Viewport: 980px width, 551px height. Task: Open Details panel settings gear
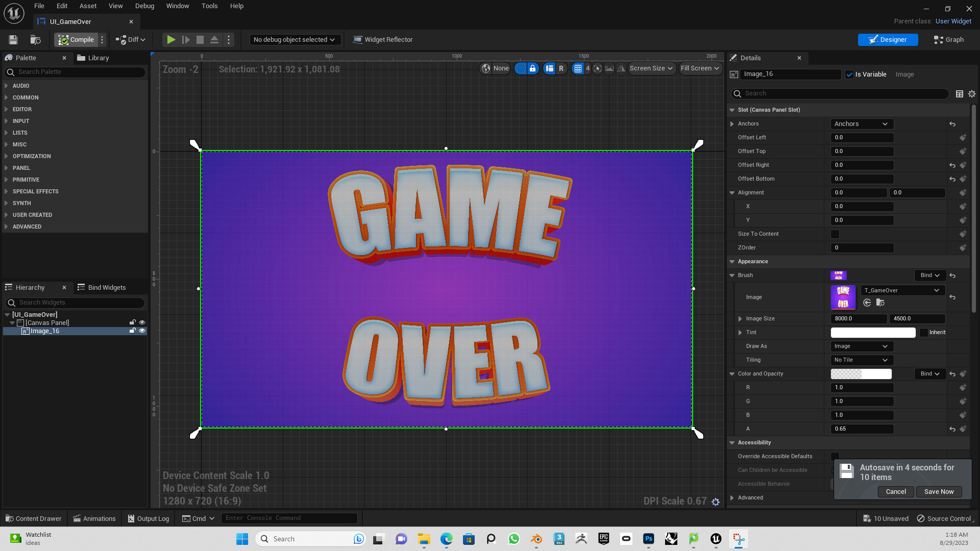pos(972,94)
